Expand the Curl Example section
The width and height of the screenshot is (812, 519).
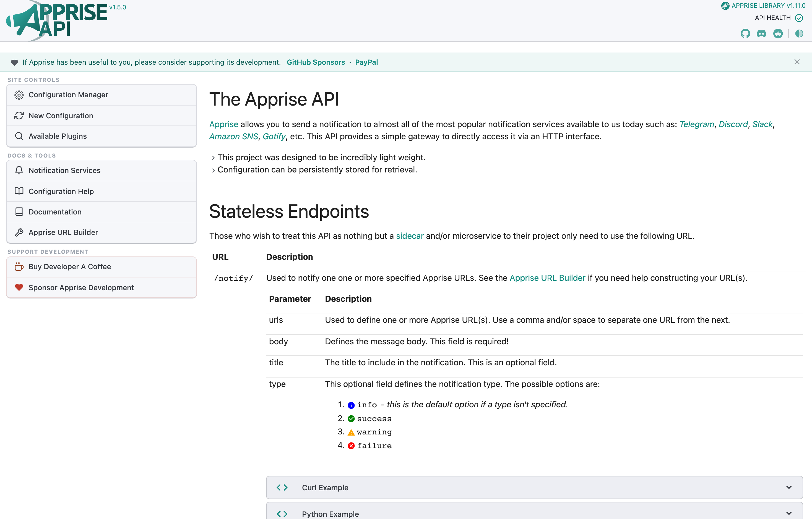pyautogui.click(x=534, y=487)
